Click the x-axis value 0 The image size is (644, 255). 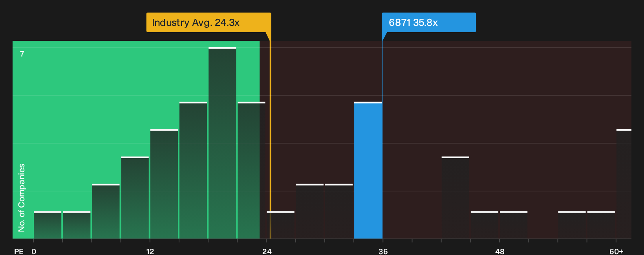34,251
